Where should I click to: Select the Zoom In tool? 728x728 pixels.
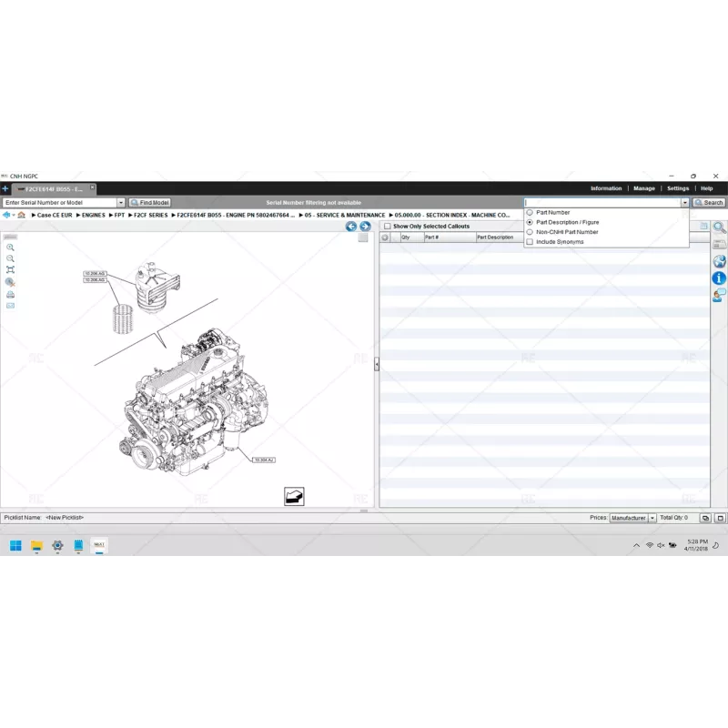pos(10,248)
